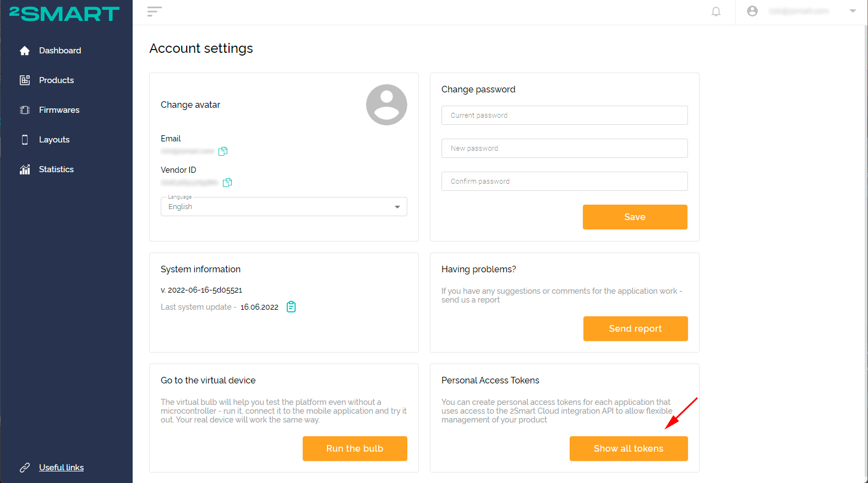Click the avatar placeholder image

pos(386,105)
